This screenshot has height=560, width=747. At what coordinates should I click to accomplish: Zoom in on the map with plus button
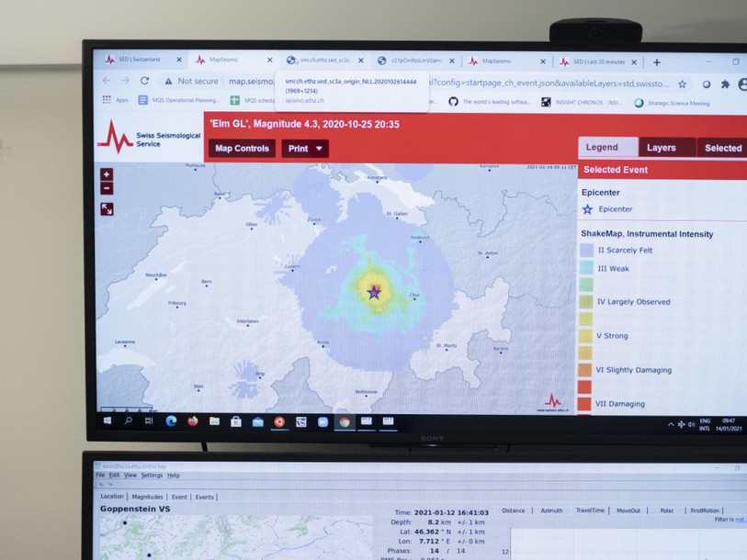point(107,174)
